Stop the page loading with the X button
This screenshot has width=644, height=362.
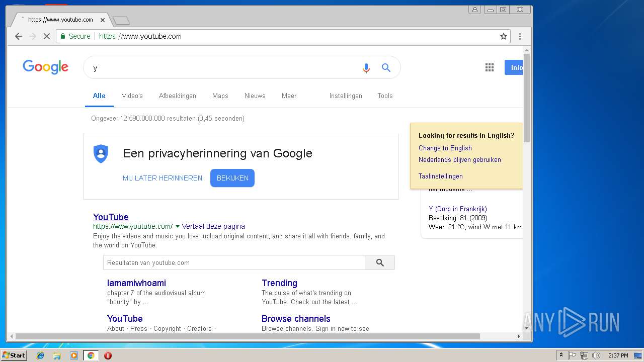46,36
